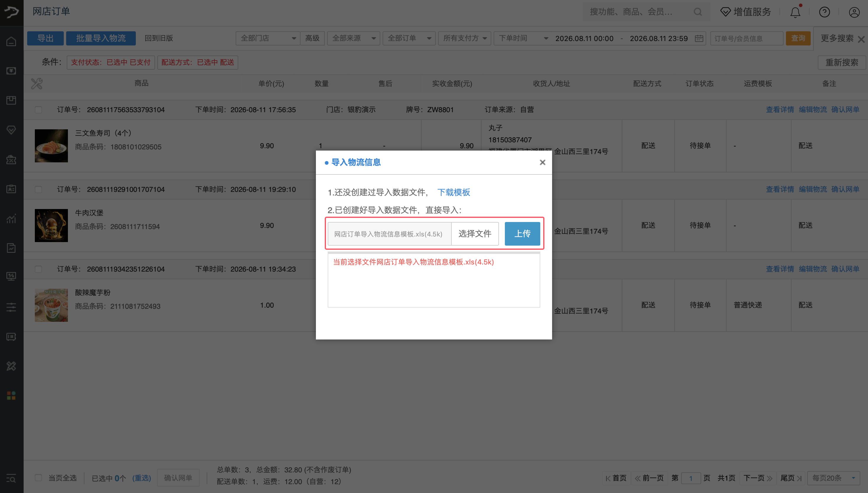The height and width of the screenshot is (493, 868).
Task: Expand the 所有支付方 dropdown
Action: pos(464,38)
